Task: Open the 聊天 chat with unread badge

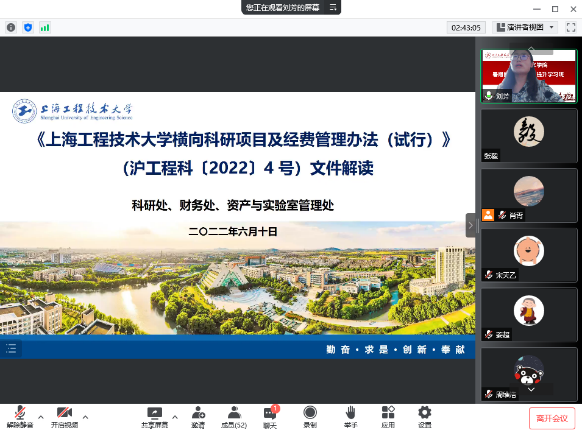Action: point(270,417)
